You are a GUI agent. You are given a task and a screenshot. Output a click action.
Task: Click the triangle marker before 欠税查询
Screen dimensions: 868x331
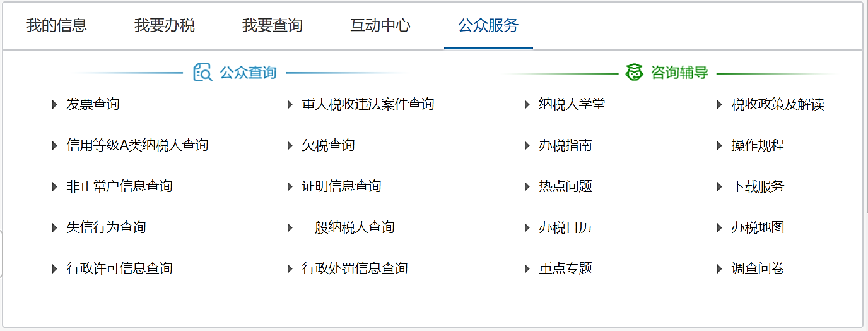(x=290, y=146)
